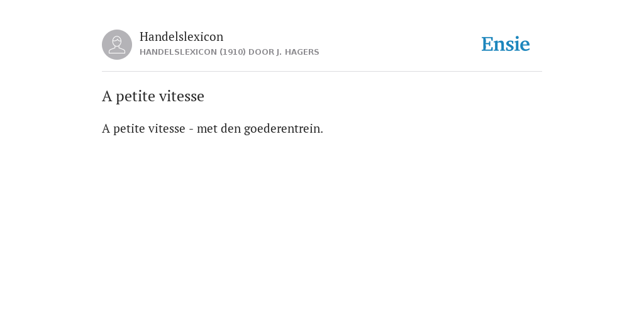Click the capital A starting the heading

click(107, 96)
